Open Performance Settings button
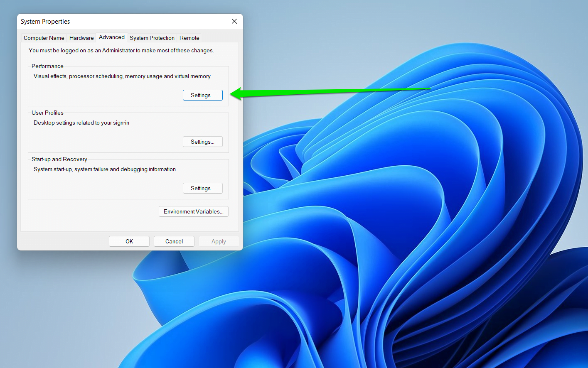 tap(203, 95)
